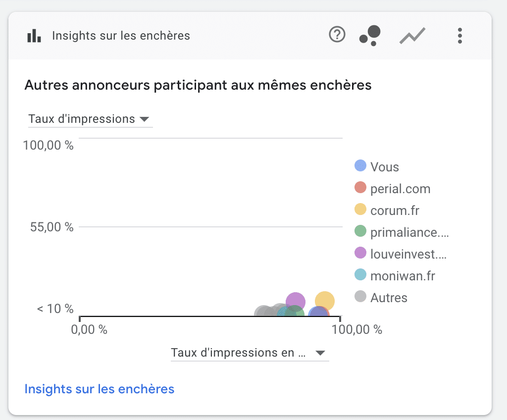Open the help question mark icon

tap(337, 35)
